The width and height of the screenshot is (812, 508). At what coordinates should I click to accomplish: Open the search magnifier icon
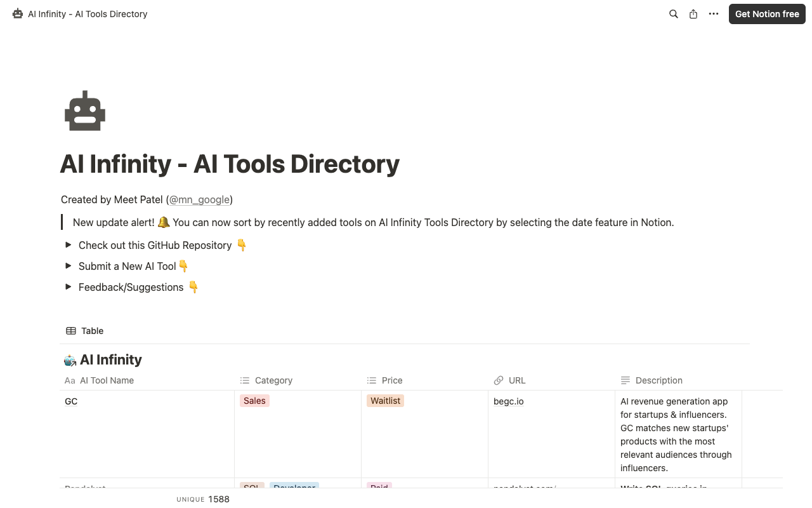point(674,14)
